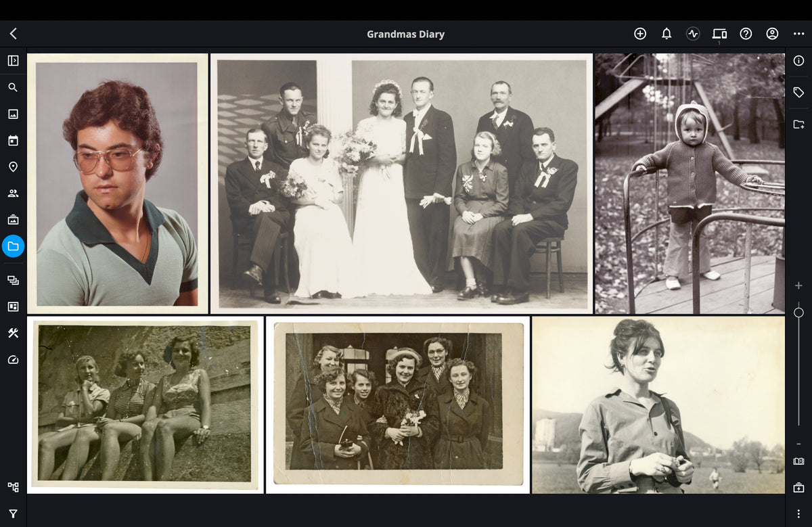The height and width of the screenshot is (527, 812).
Task: Go back using the back arrow
Action: (13, 34)
